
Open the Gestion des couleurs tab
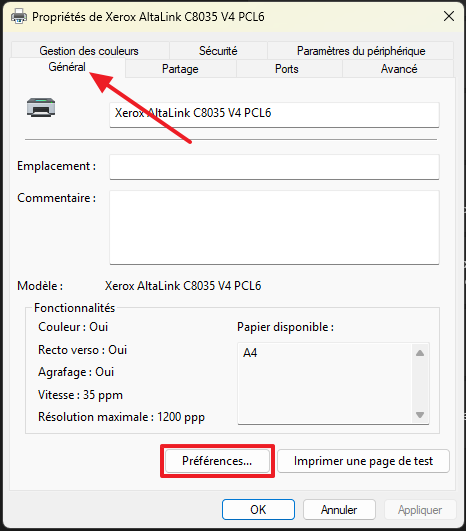coord(89,51)
